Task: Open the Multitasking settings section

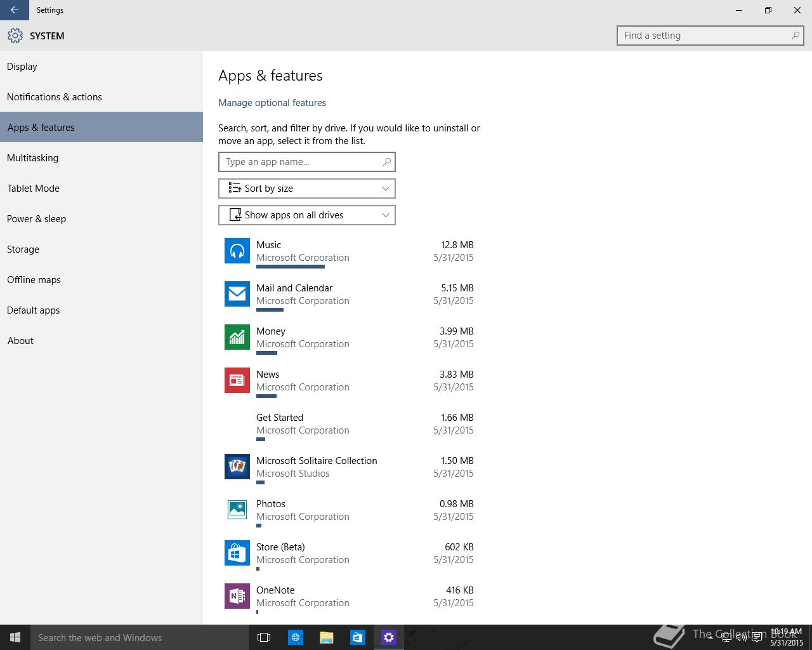Action: tap(101, 158)
